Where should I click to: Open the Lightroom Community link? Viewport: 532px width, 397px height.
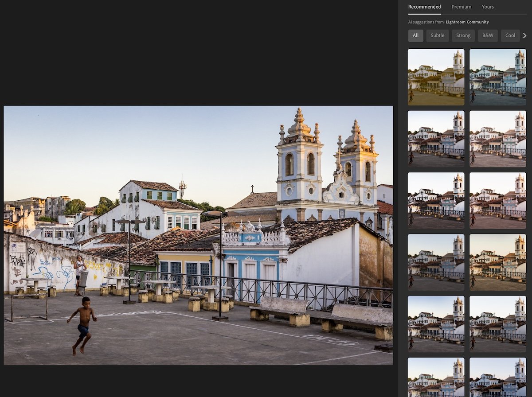(467, 22)
